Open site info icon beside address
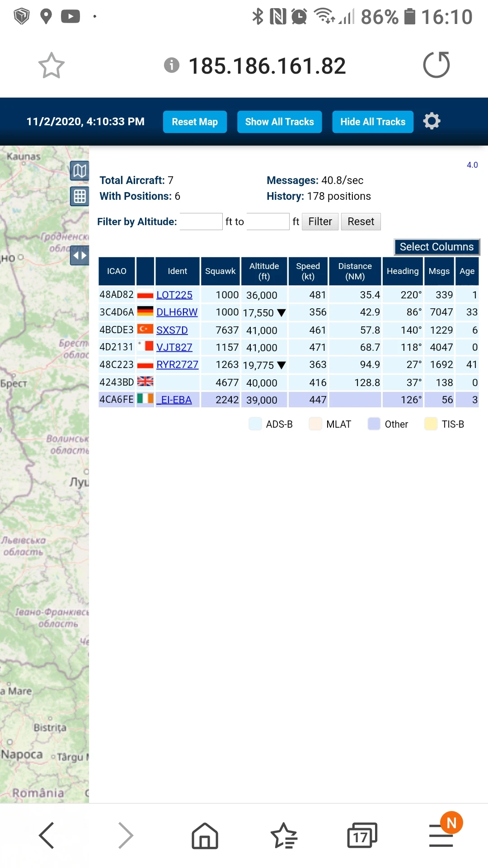Viewport: 488px width, 868px height. click(x=172, y=65)
